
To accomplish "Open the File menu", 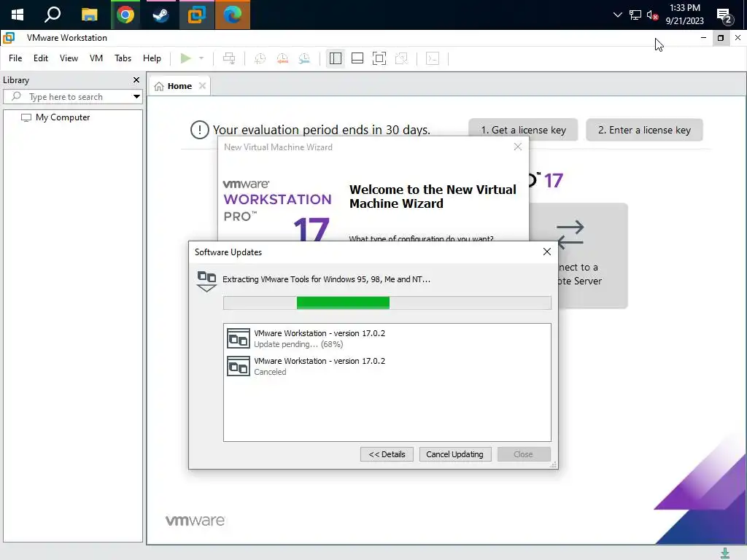I will coord(15,58).
